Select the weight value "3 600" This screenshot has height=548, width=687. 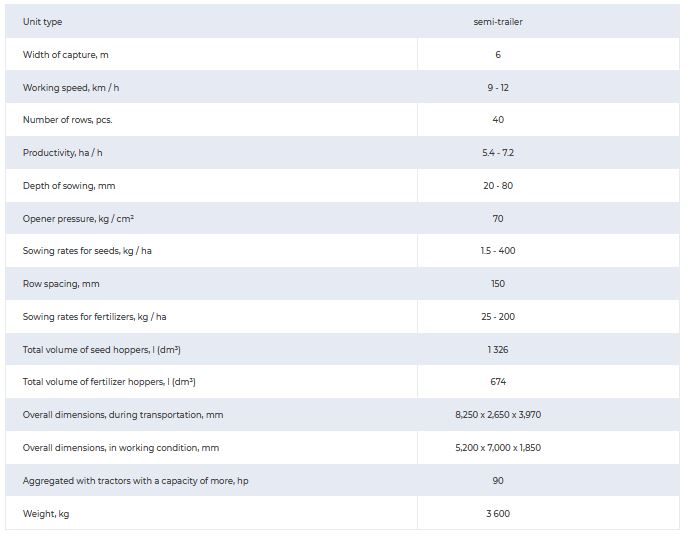click(x=498, y=514)
